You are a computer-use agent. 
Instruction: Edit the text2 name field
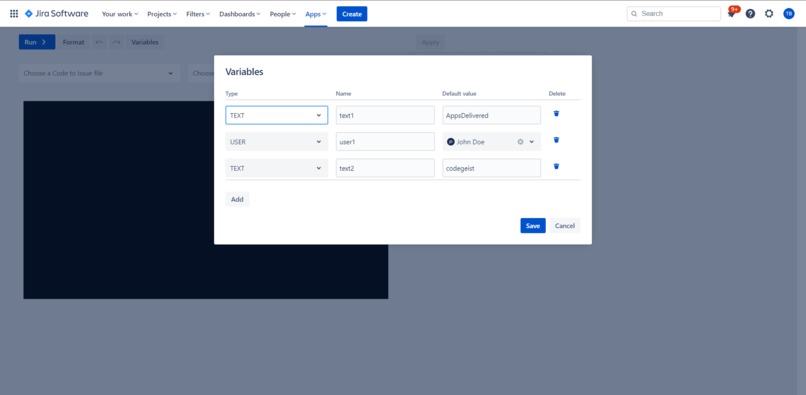click(385, 168)
